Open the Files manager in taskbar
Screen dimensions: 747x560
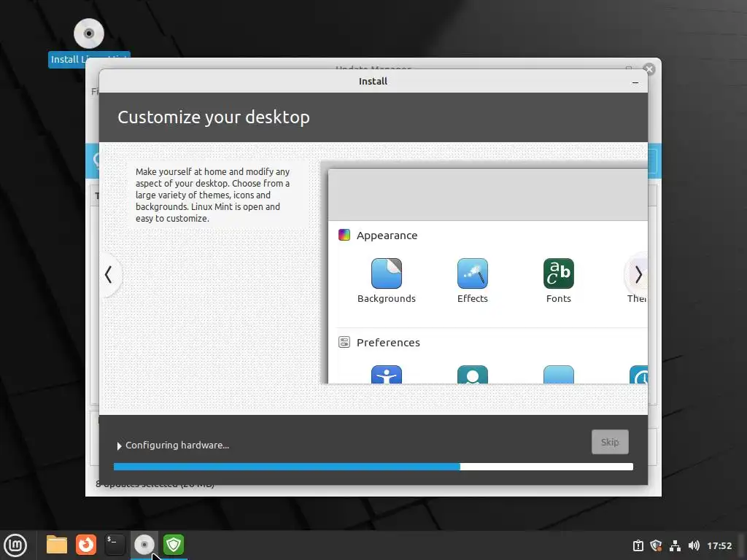tap(57, 545)
